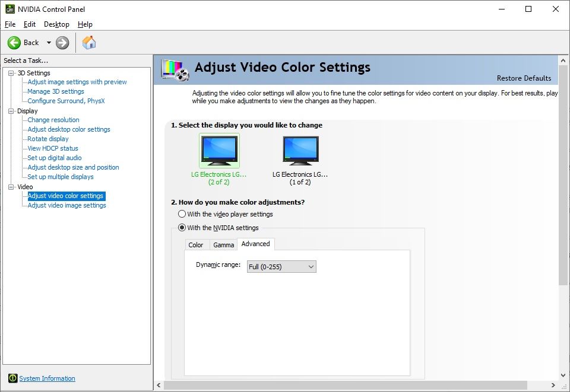The width and height of the screenshot is (570, 392).
Task: Choose With the video player settings
Action: tap(182, 213)
